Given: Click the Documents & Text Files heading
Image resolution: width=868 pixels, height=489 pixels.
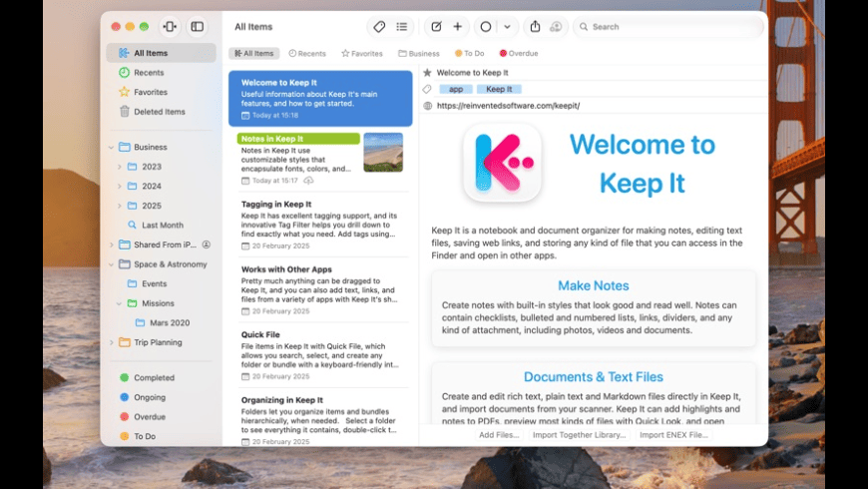Looking at the screenshot, I should tap(594, 377).
